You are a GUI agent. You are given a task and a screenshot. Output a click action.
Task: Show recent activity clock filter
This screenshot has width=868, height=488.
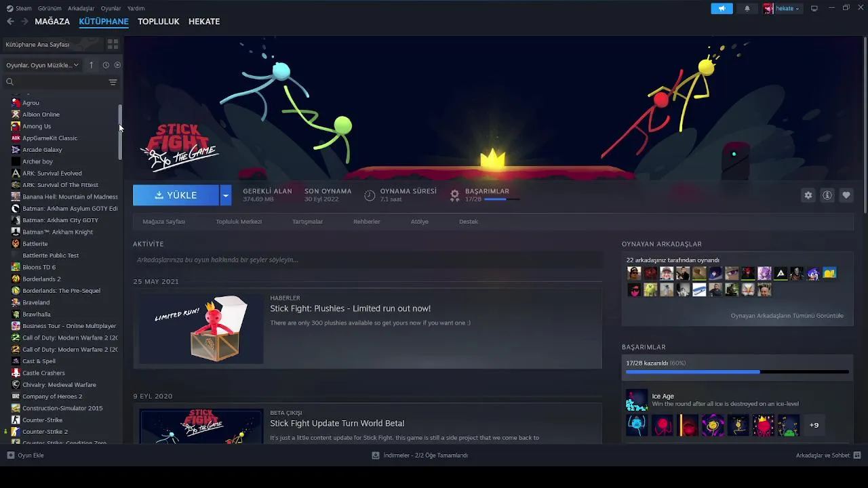106,65
